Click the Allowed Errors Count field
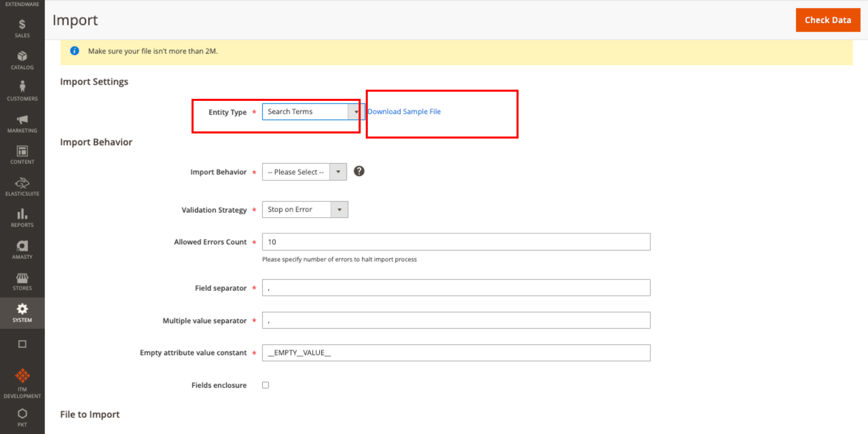The width and height of the screenshot is (868, 434). click(x=456, y=242)
